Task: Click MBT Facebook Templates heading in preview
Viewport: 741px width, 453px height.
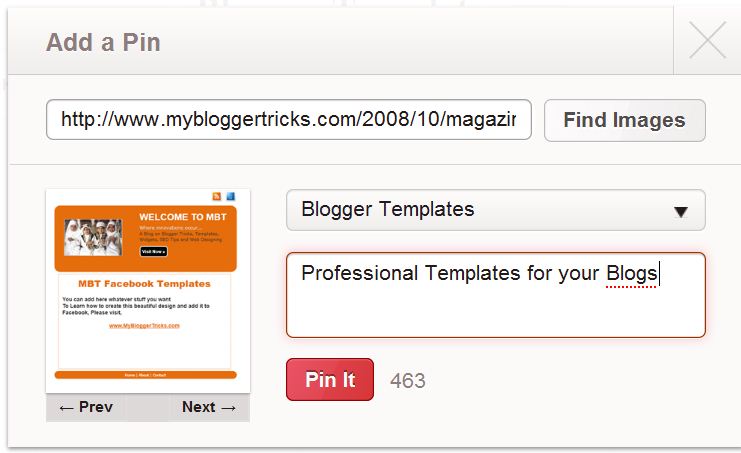Action: (144, 284)
